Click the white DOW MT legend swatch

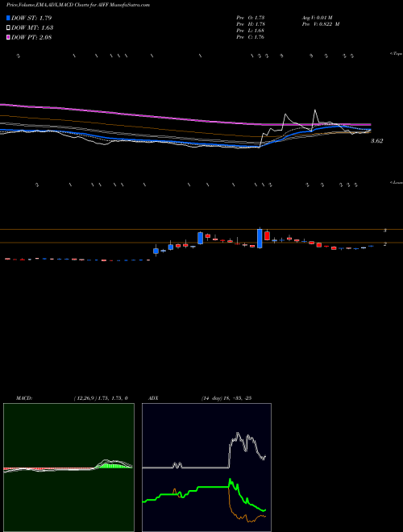[8, 28]
